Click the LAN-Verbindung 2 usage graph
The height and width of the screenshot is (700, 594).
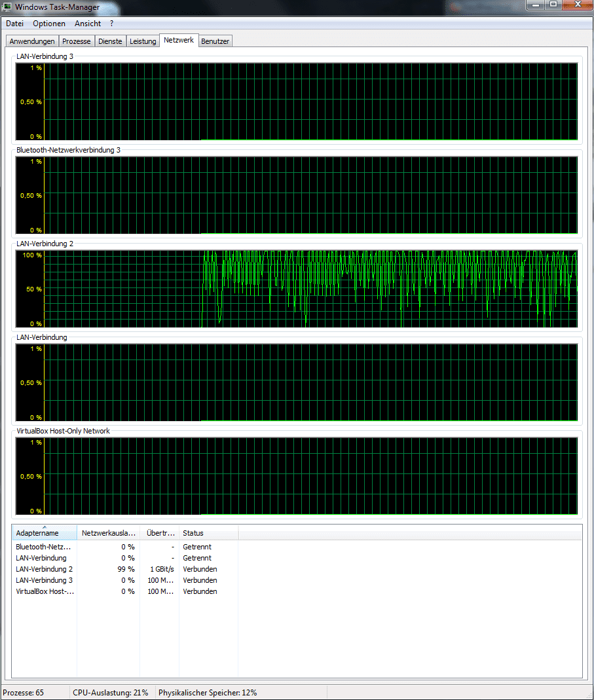(297, 289)
